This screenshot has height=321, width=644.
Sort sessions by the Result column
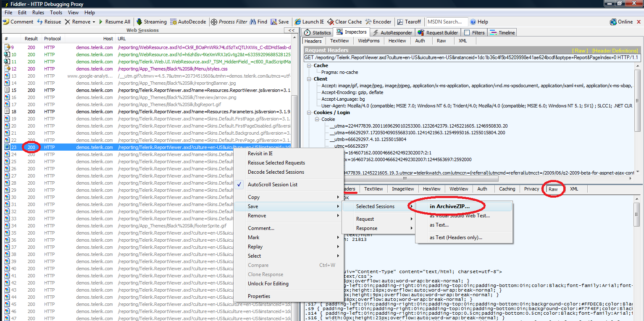click(x=32, y=39)
